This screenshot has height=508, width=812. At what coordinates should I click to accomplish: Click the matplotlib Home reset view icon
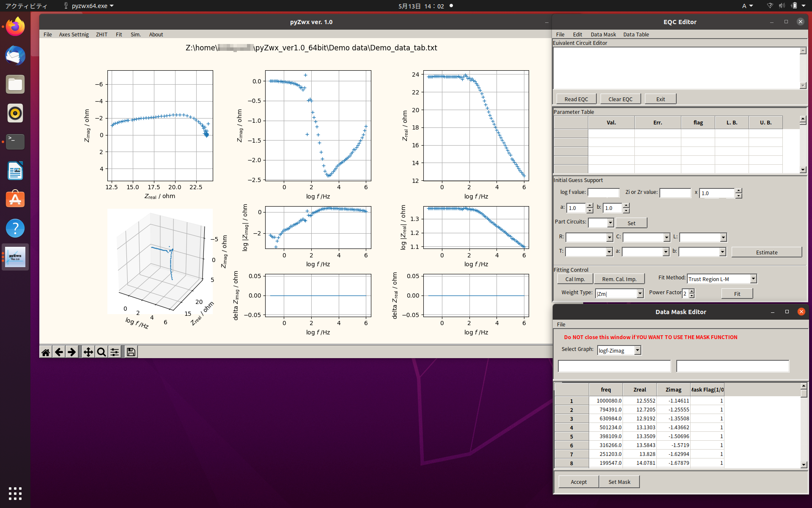pyautogui.click(x=46, y=352)
